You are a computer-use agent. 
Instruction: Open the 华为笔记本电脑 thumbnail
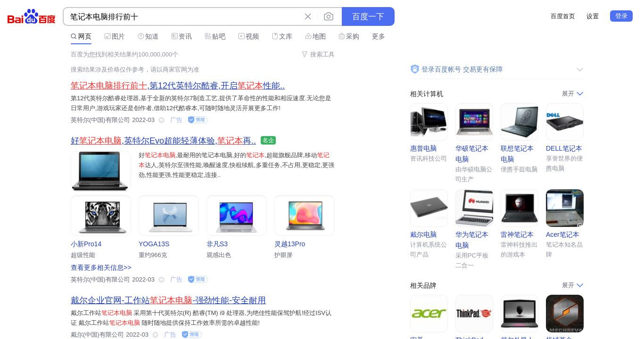pyautogui.click(x=474, y=208)
